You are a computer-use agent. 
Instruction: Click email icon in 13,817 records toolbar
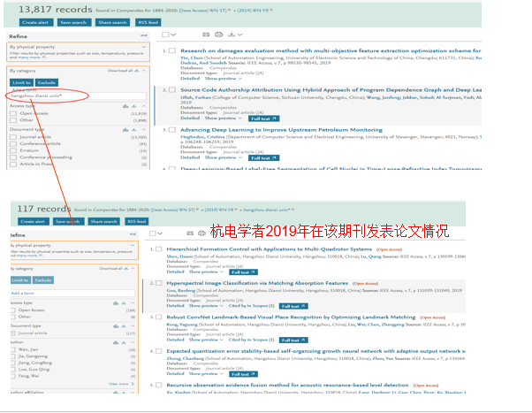point(206,34)
